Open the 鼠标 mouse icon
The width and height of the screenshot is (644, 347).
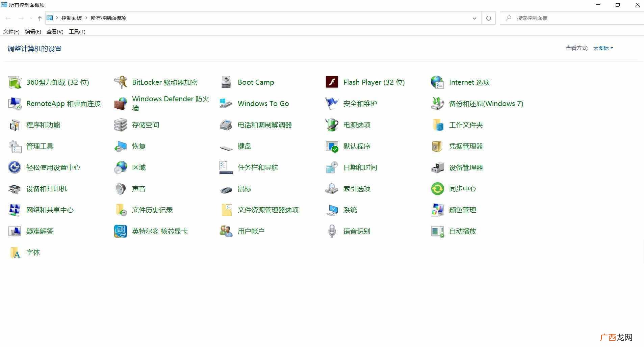click(x=226, y=190)
